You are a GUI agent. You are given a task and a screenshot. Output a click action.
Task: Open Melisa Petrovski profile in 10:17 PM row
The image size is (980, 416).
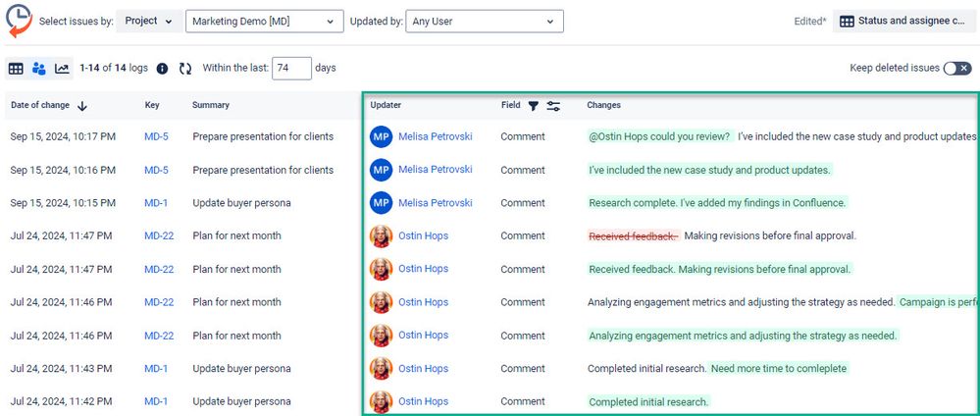click(x=436, y=136)
